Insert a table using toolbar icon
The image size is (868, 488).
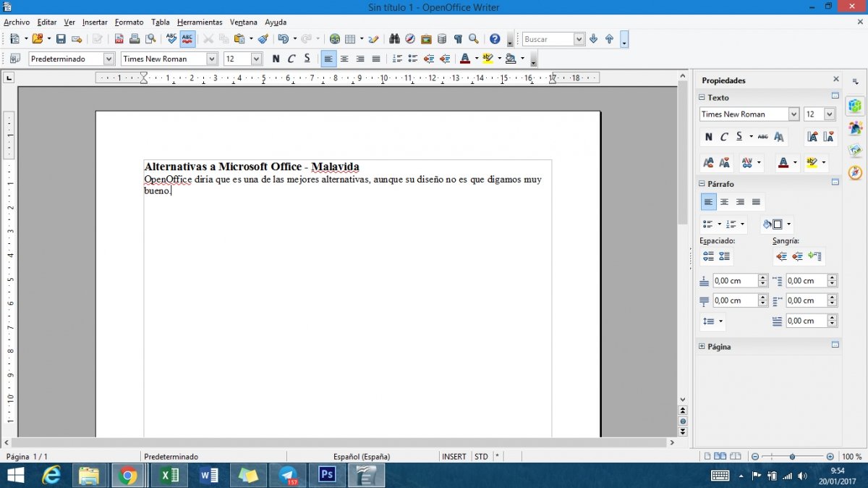point(350,39)
